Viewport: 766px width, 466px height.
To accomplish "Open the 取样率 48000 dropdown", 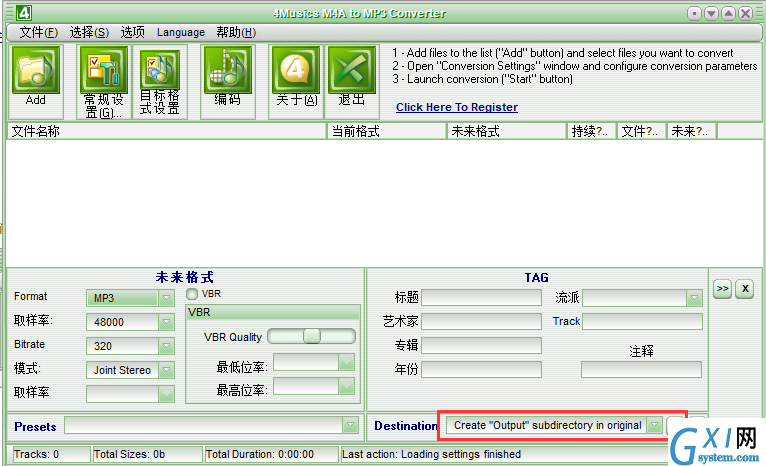I will pyautogui.click(x=166, y=322).
